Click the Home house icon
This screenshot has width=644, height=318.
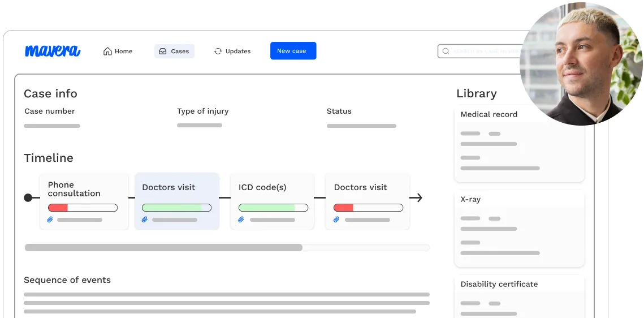pyautogui.click(x=107, y=51)
